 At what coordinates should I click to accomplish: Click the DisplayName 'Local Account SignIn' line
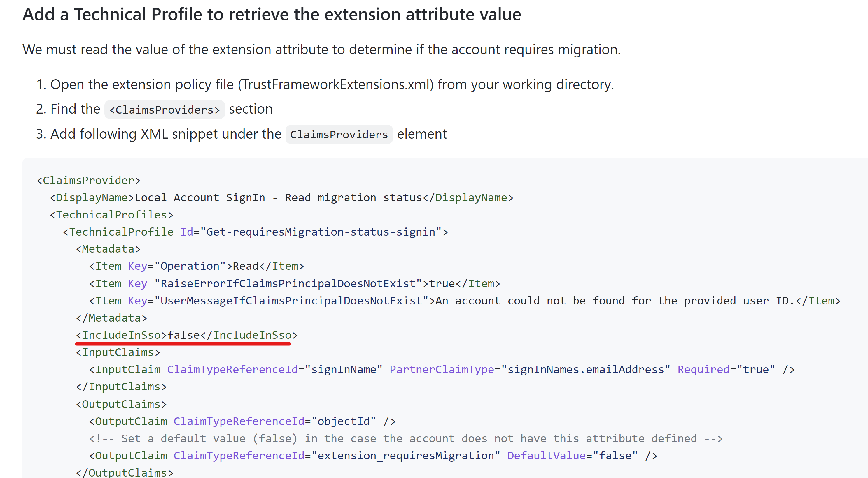[281, 197]
